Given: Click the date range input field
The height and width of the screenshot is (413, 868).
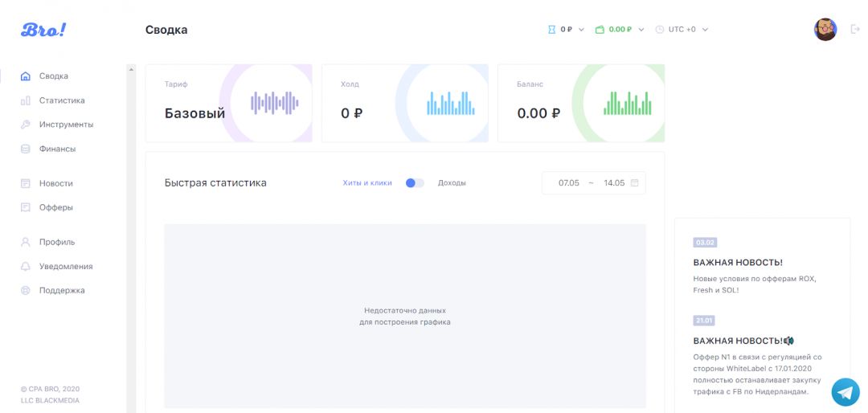Looking at the screenshot, I should click(x=585, y=183).
